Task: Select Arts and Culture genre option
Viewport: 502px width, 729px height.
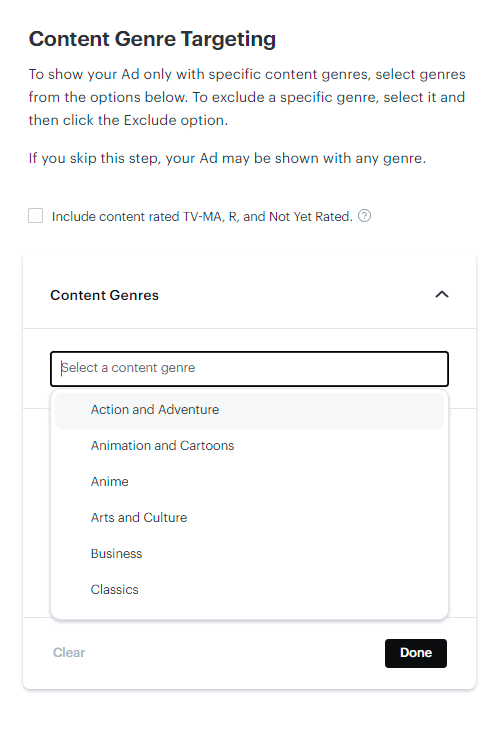Action: click(x=249, y=518)
